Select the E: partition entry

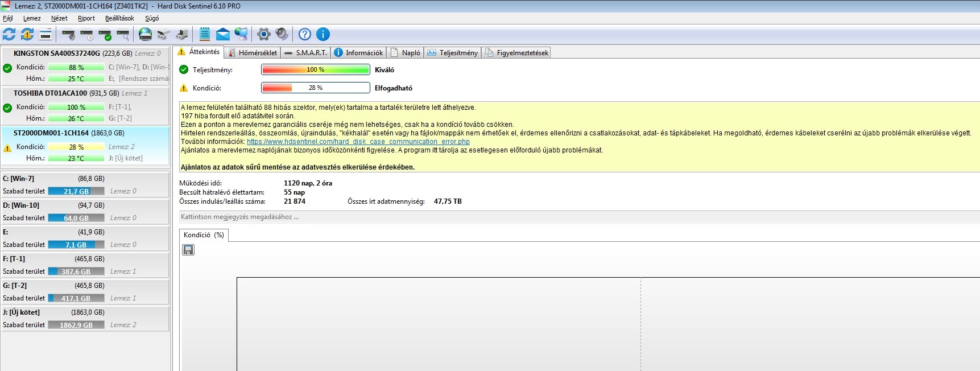(85, 238)
